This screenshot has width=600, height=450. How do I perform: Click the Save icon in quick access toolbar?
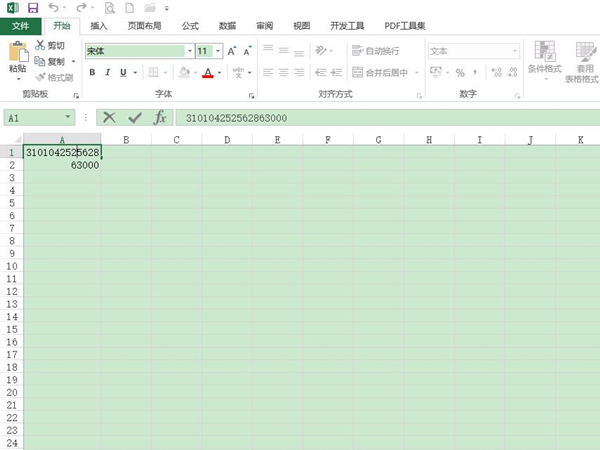point(33,8)
